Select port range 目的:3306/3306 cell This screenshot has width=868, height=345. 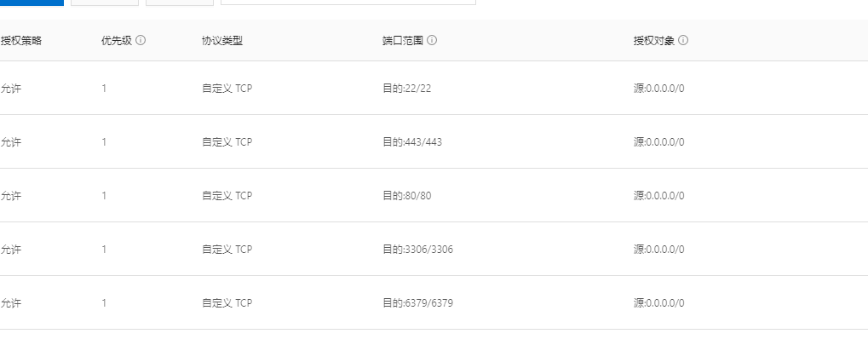[417, 250]
